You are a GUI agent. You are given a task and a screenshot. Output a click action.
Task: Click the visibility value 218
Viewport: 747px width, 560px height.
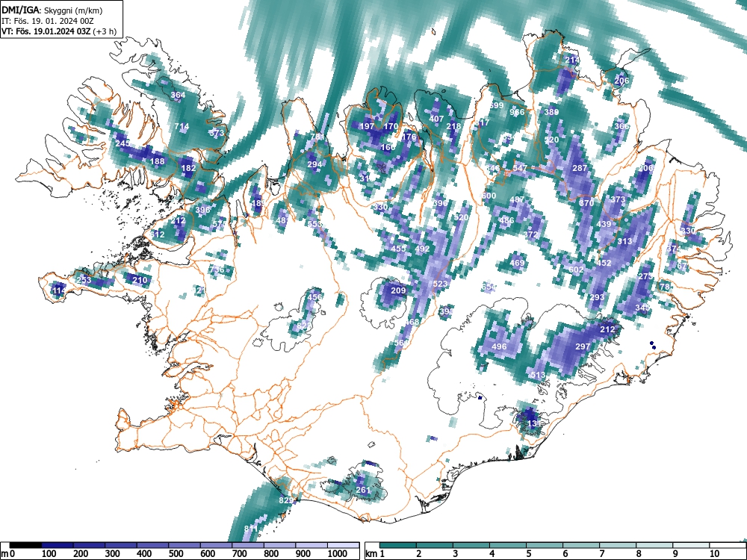453,126
